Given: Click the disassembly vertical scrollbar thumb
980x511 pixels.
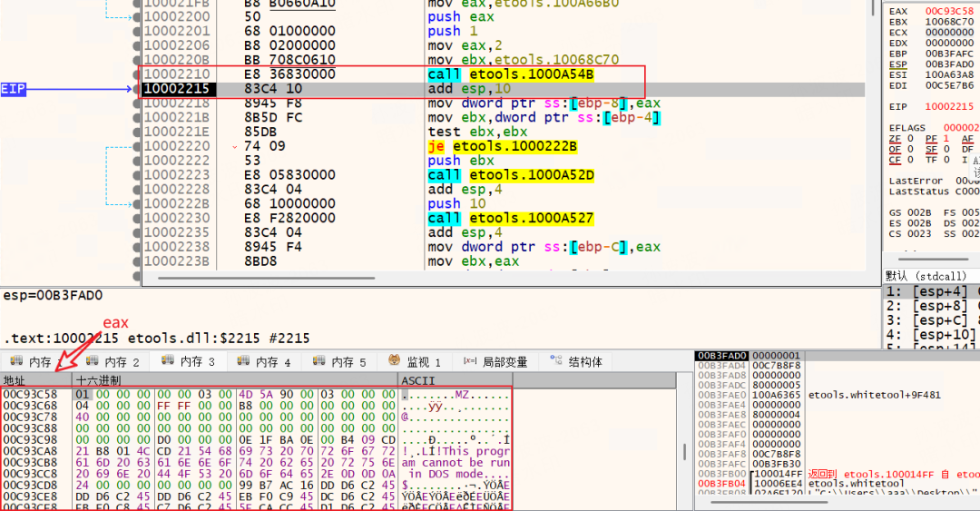Looking at the screenshot, I should coord(873,7).
